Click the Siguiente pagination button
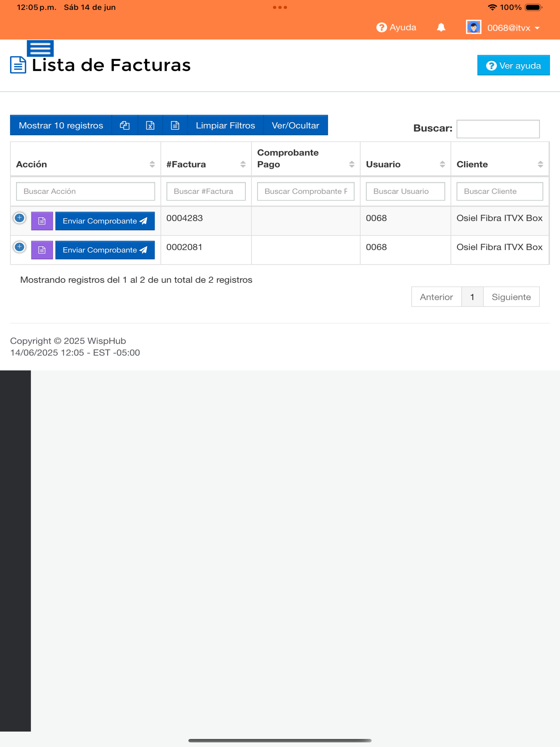The image size is (560, 747). [511, 297]
